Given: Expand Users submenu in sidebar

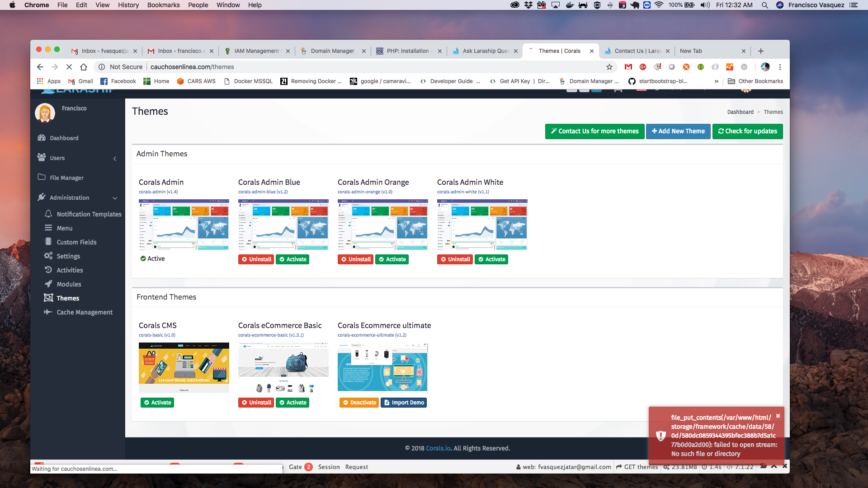Looking at the screenshot, I should pyautogui.click(x=115, y=158).
